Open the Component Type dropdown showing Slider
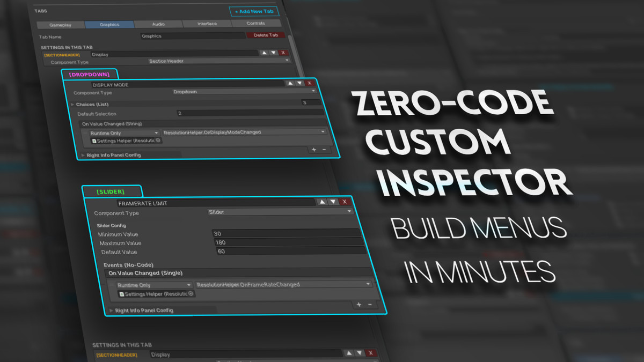Screen dimensions: 644x362 point(281,212)
